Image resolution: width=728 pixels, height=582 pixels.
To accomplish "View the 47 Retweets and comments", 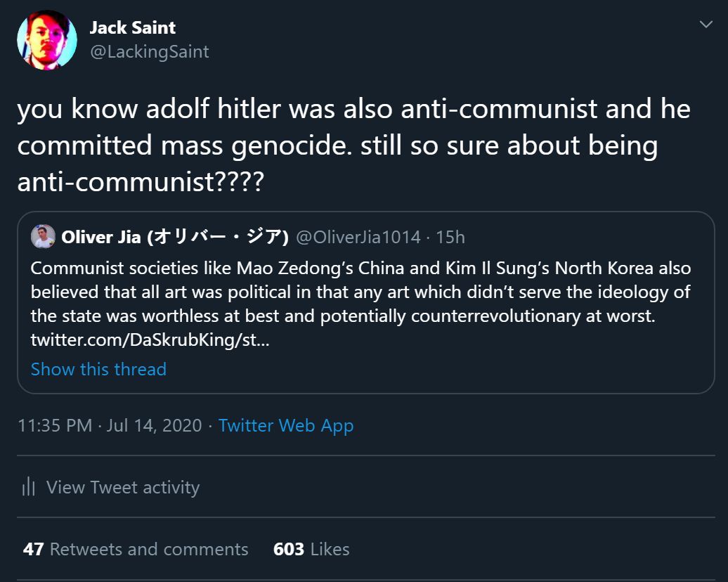I will 136,549.
